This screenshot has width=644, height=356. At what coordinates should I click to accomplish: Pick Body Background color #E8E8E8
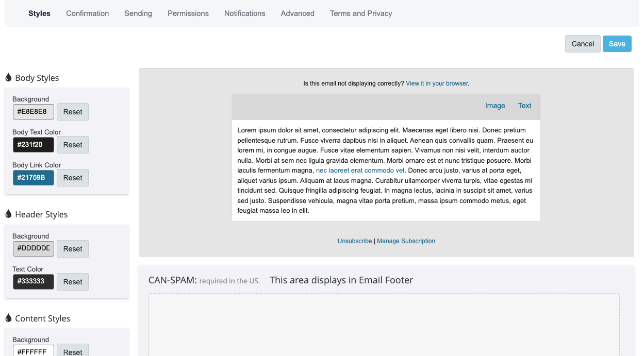tap(34, 112)
